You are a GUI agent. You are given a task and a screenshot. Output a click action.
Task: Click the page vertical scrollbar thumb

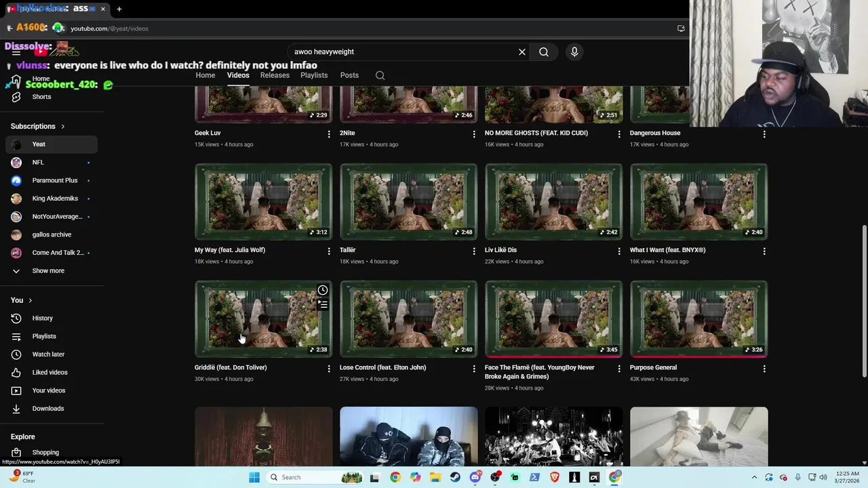[x=863, y=302]
